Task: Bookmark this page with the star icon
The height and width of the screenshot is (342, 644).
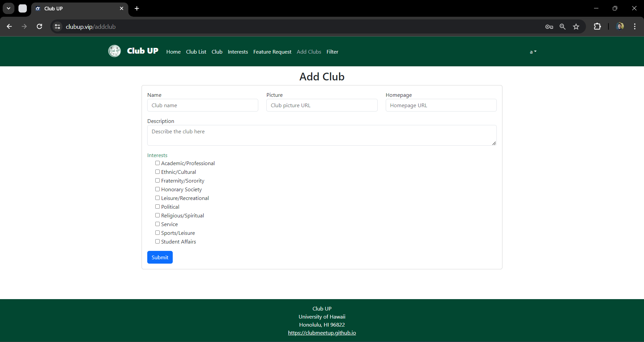Action: pos(576,26)
